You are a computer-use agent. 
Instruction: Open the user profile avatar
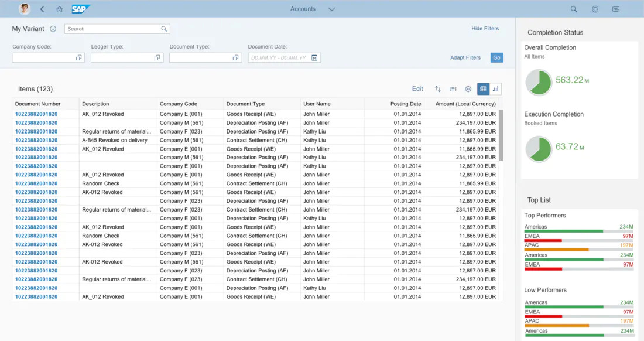25,9
